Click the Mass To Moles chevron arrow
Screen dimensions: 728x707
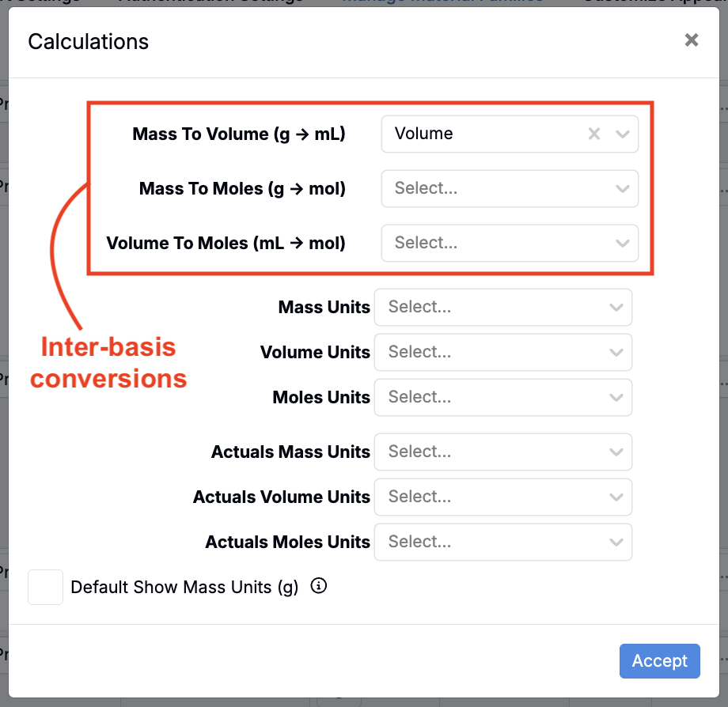pos(622,189)
